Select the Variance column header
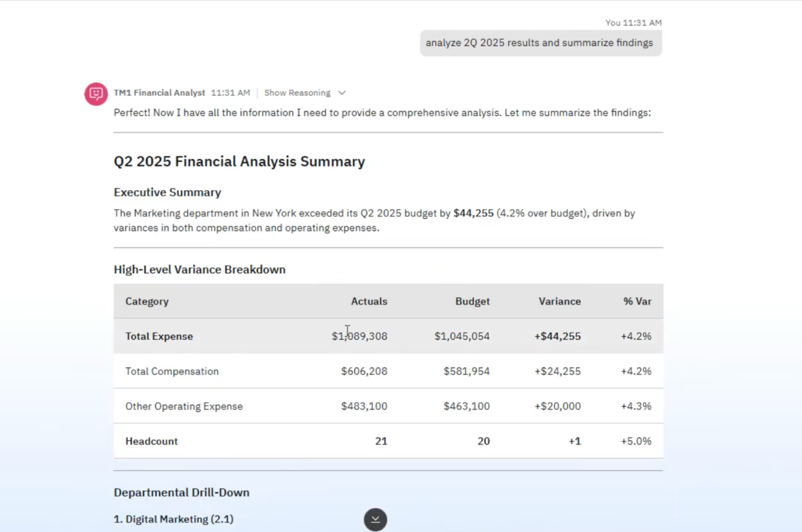Viewport: 802px width, 532px height. (559, 301)
